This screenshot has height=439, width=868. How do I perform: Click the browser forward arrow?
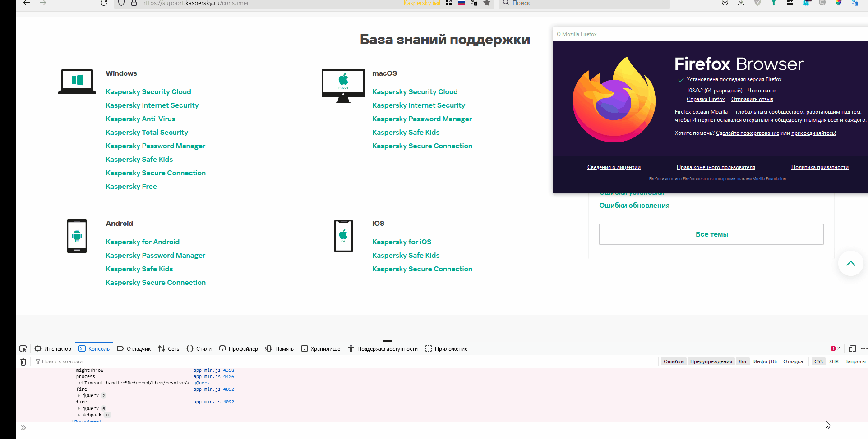tap(43, 3)
